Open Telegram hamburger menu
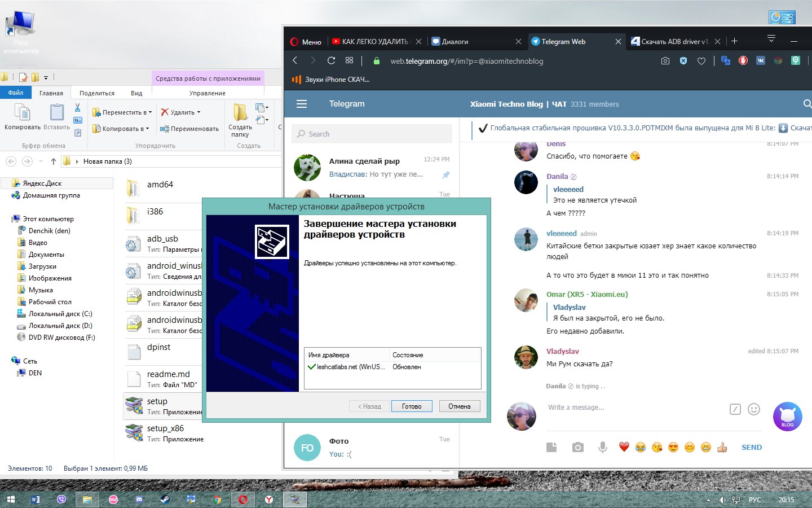Screen dimensions: 812x508 click(x=302, y=104)
